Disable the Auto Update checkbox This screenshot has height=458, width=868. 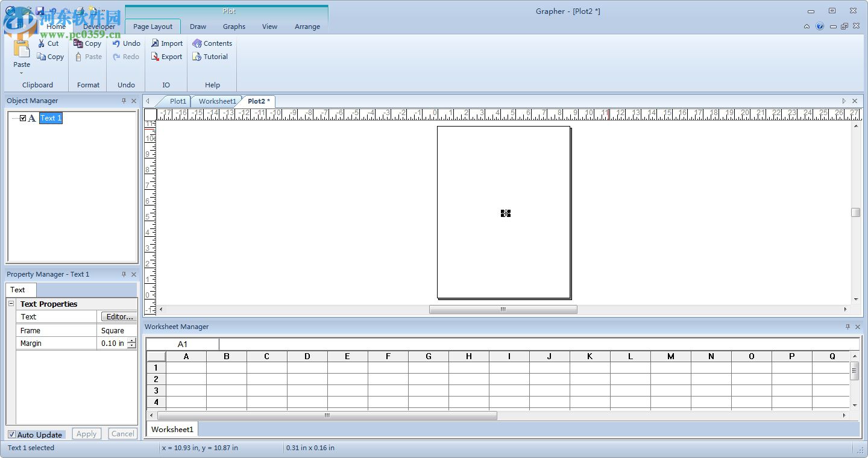(x=11, y=434)
